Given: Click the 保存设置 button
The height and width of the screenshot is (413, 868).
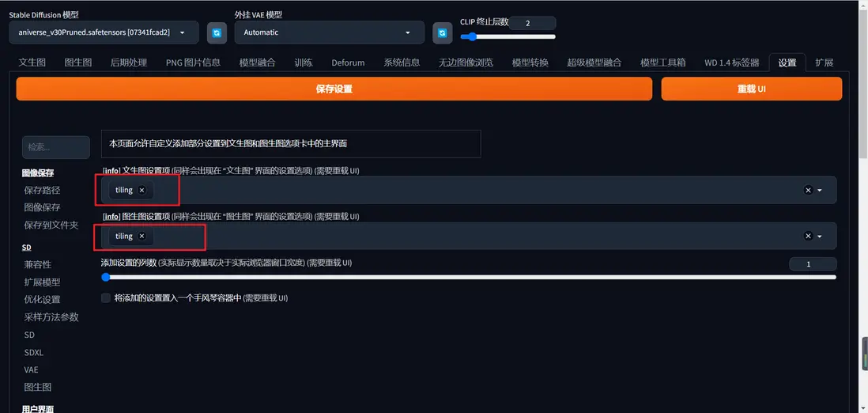Looking at the screenshot, I should [334, 89].
